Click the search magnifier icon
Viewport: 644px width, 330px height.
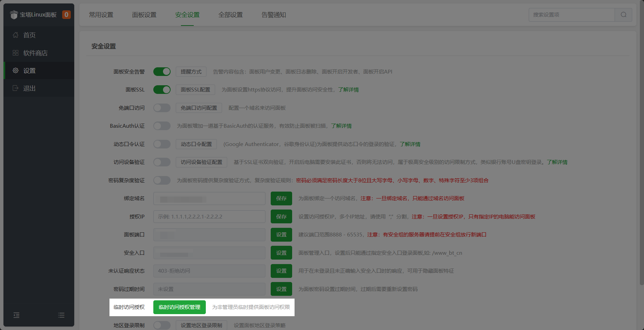point(623,15)
